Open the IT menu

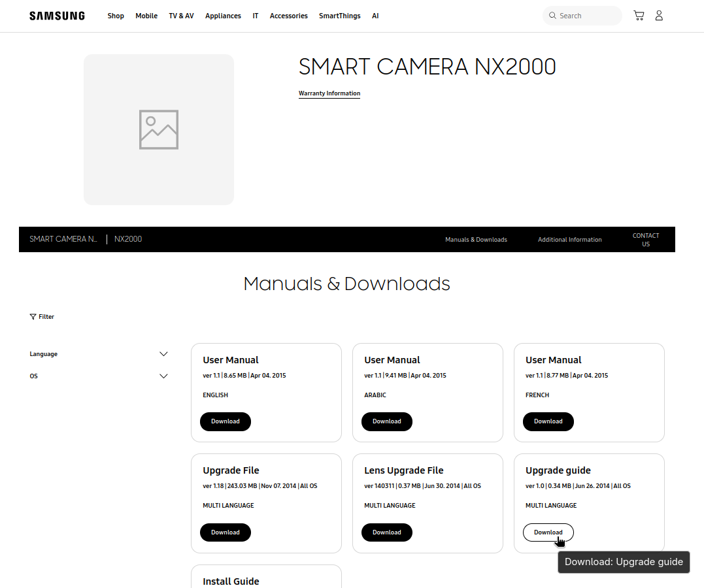click(256, 16)
